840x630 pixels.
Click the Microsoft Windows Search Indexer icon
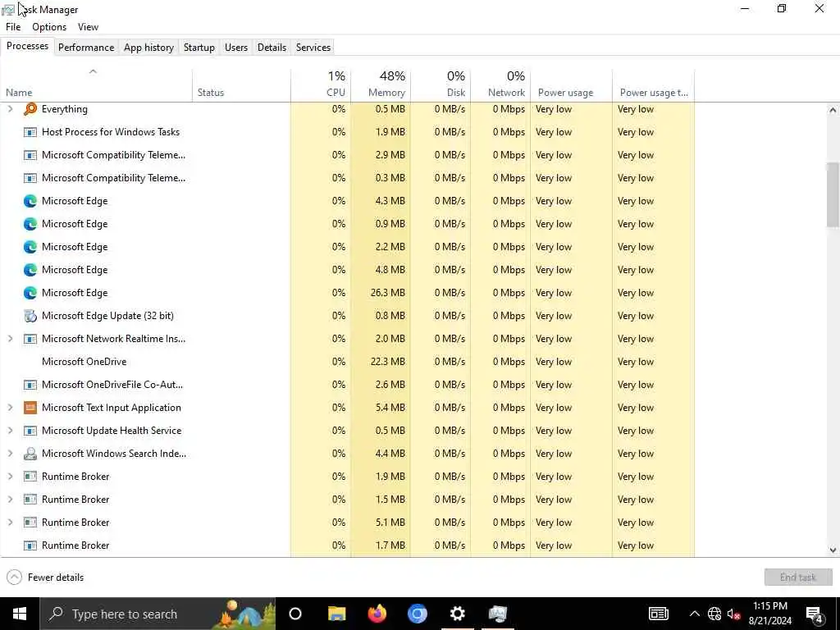[x=30, y=454]
